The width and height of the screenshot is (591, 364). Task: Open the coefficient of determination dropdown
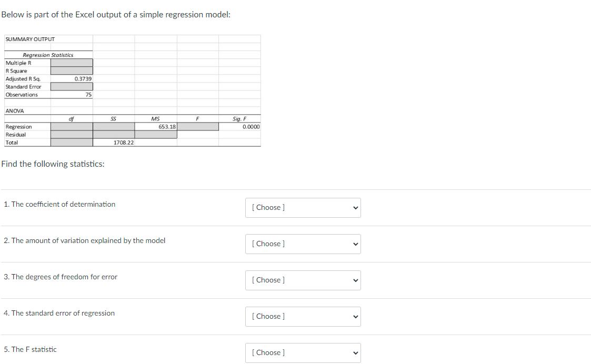[303, 207]
